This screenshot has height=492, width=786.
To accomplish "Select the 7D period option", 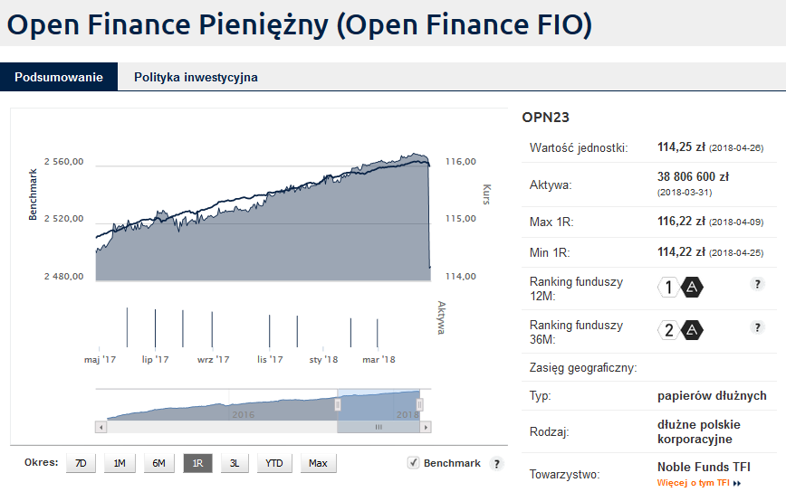I will pyautogui.click(x=80, y=463).
